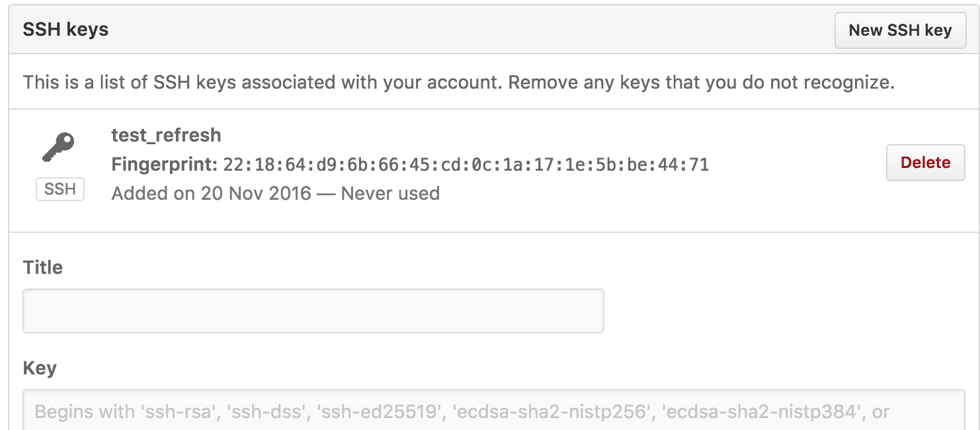Focus the Key text area
980x430 pixels.
[494, 410]
